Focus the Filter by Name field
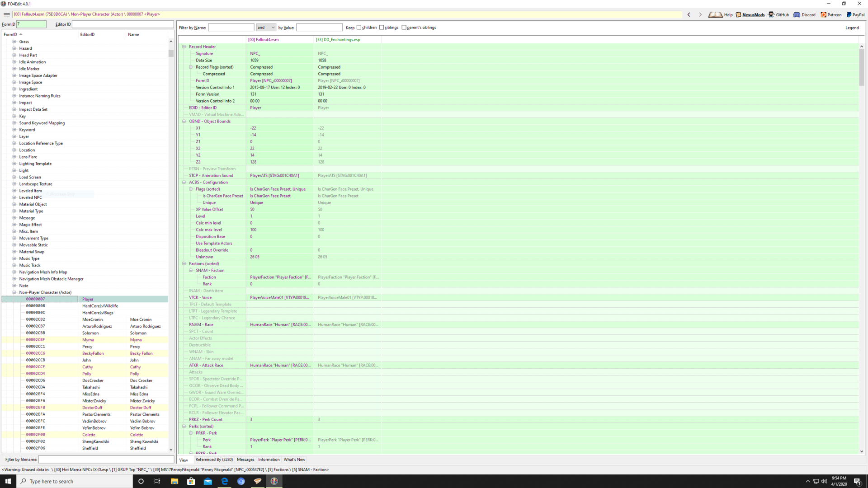Screen dimensions: 868x488 click(x=231, y=28)
